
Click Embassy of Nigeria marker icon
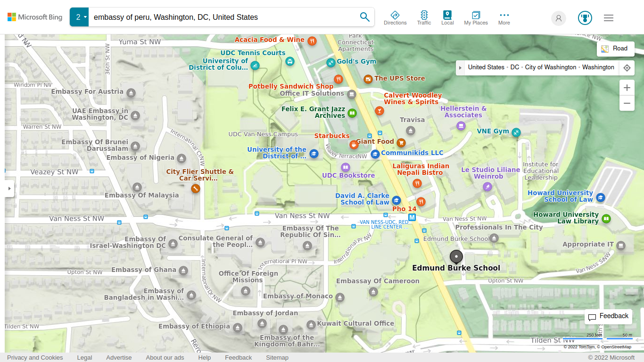click(182, 158)
